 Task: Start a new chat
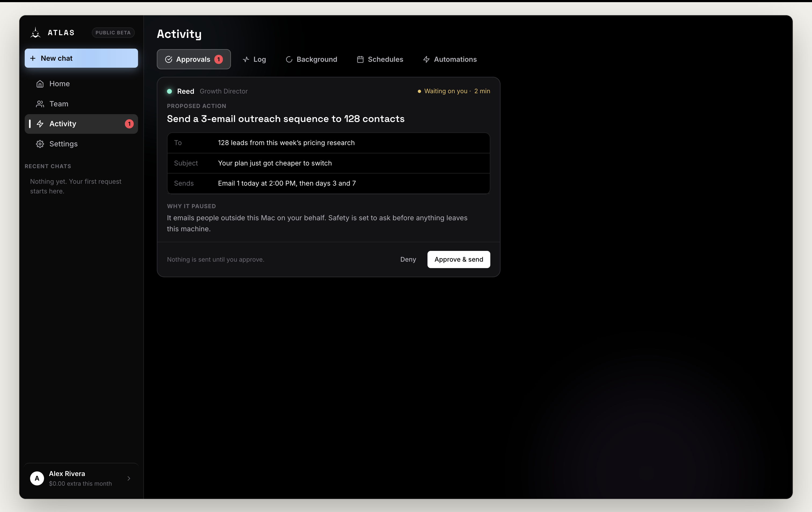coord(81,58)
